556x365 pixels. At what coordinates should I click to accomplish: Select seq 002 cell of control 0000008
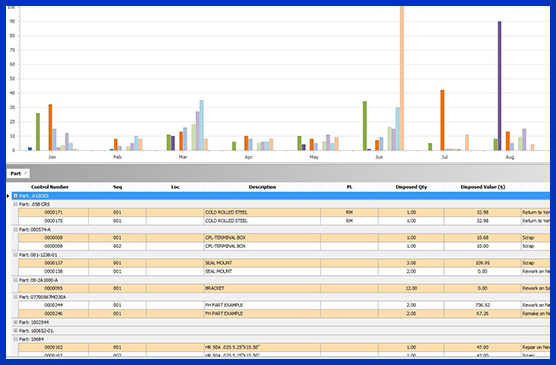(x=117, y=246)
